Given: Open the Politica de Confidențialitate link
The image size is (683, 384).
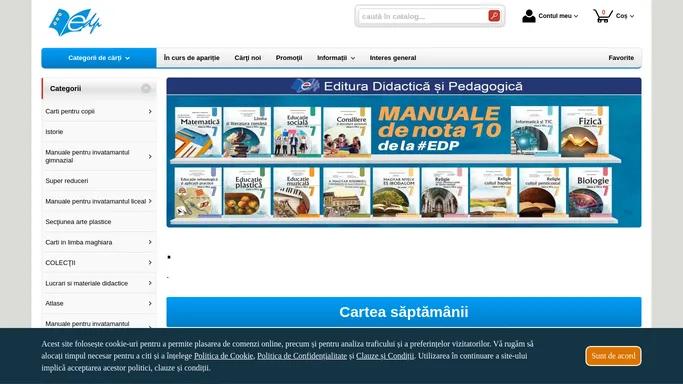Looking at the screenshot, I should point(302,356).
